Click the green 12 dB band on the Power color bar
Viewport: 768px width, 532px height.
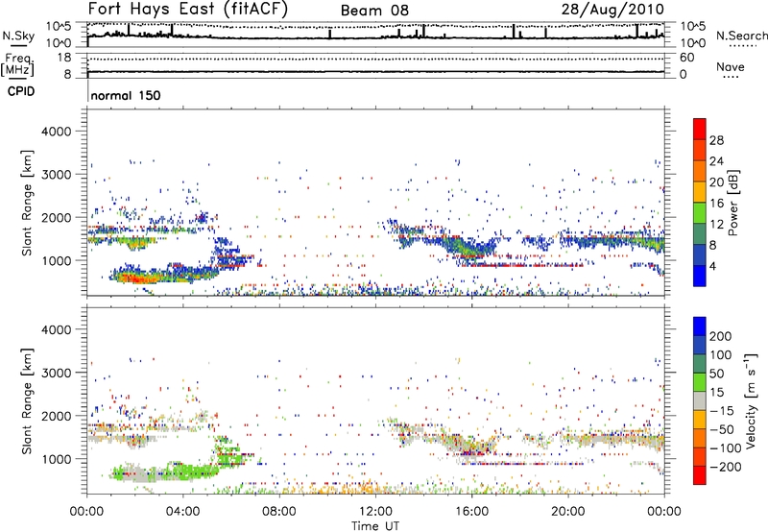pyautogui.click(x=700, y=213)
